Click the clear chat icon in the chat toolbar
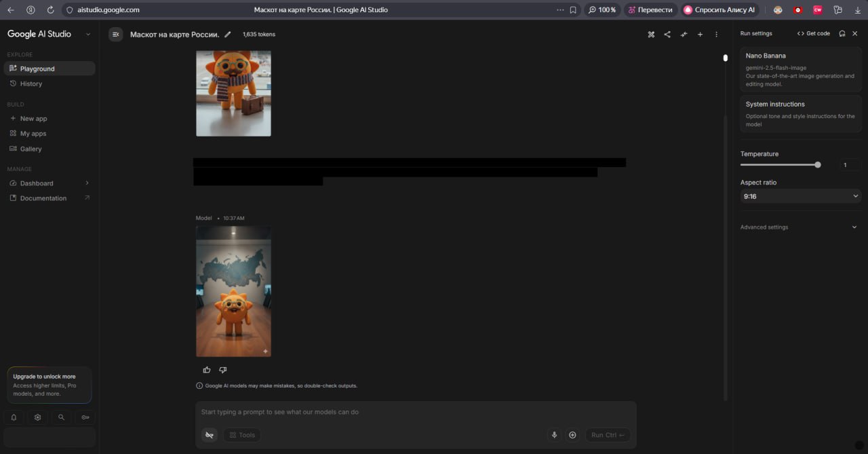Screen dimensions: 868x454 point(651,34)
